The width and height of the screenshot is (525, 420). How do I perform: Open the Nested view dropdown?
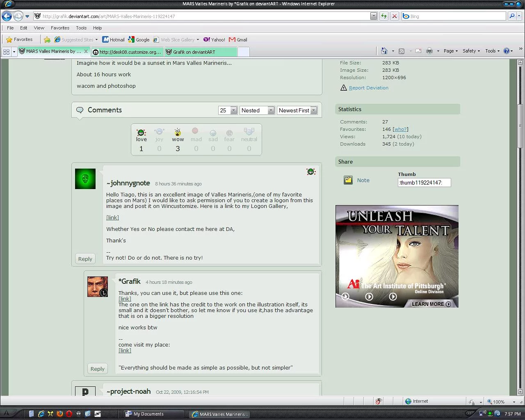(257, 110)
